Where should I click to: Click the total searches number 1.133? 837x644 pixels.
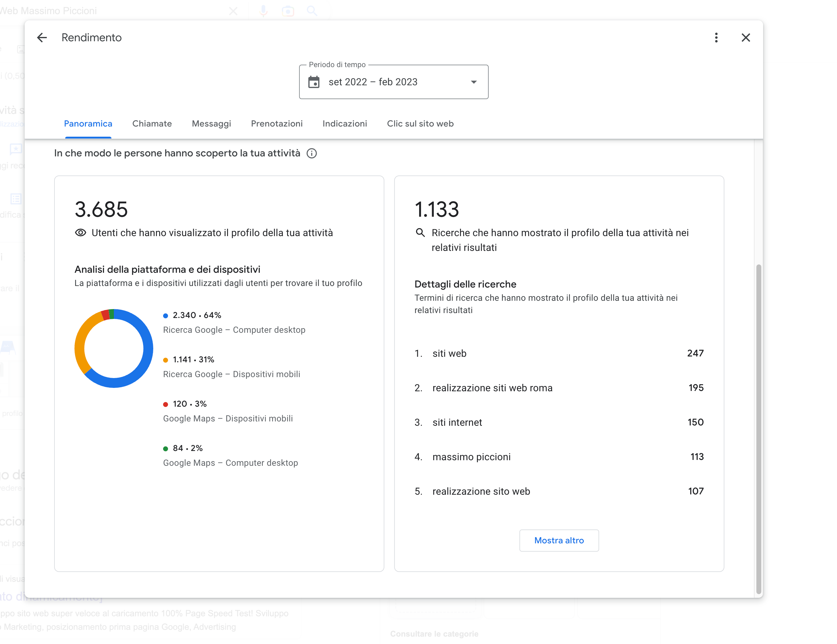437,209
